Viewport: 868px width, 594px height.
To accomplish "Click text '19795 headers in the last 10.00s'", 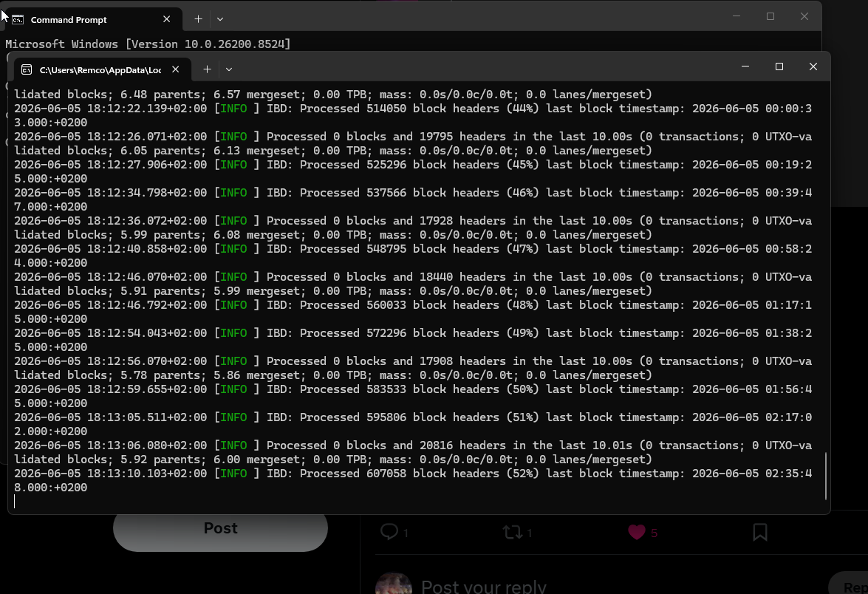I will pos(525,137).
